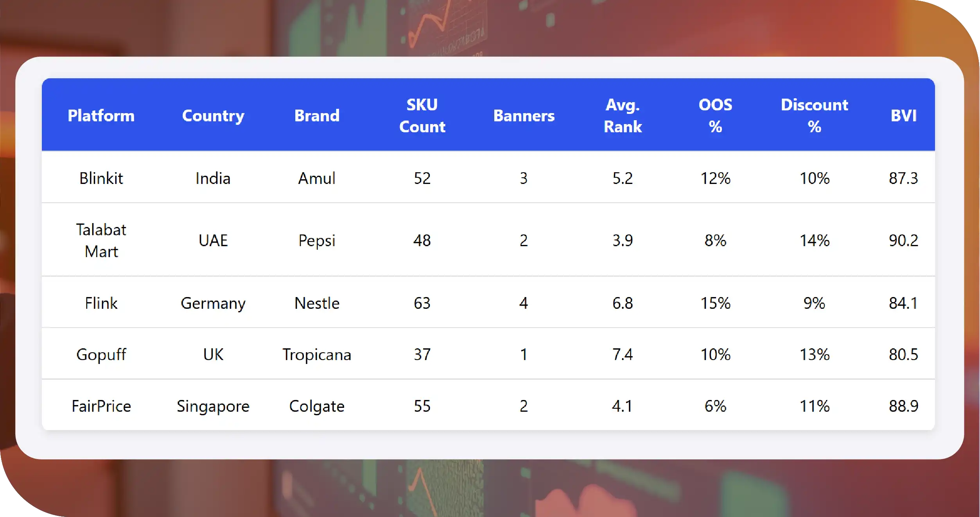Click the Avg. Rank column header
The width and height of the screenshot is (980, 517).
(623, 116)
